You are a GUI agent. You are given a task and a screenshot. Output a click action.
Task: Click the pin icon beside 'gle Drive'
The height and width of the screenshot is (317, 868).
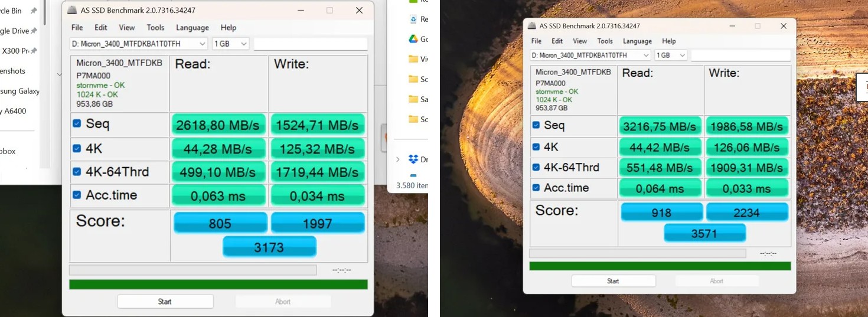coord(34,31)
